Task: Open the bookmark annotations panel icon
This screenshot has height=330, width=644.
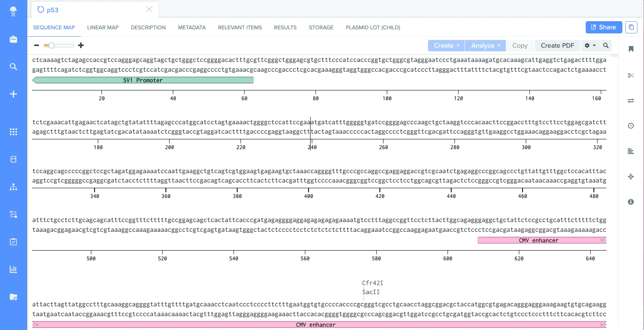Action: point(631,49)
